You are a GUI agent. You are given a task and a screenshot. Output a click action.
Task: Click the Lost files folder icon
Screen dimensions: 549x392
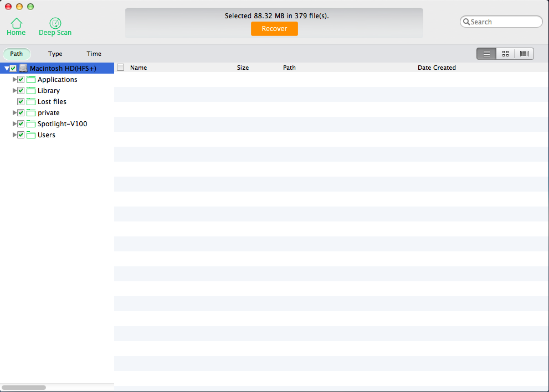coord(31,102)
